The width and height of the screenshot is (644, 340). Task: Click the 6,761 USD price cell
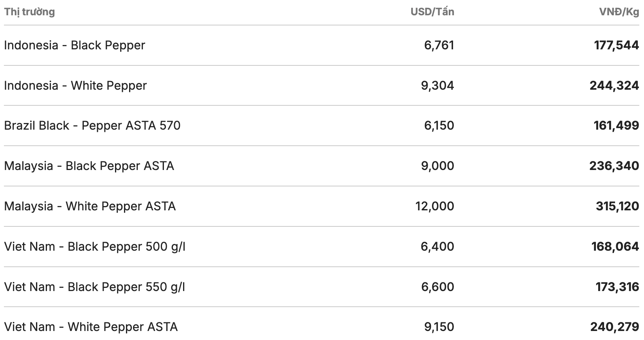439,45
